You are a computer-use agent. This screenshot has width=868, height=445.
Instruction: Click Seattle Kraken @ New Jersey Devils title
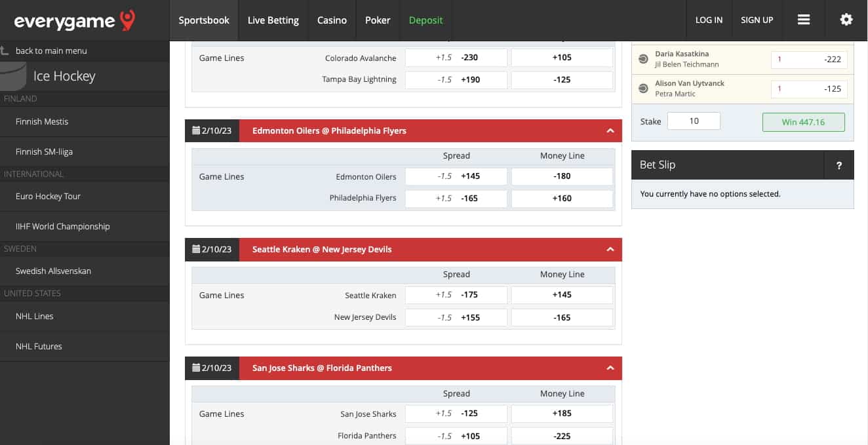coord(322,249)
